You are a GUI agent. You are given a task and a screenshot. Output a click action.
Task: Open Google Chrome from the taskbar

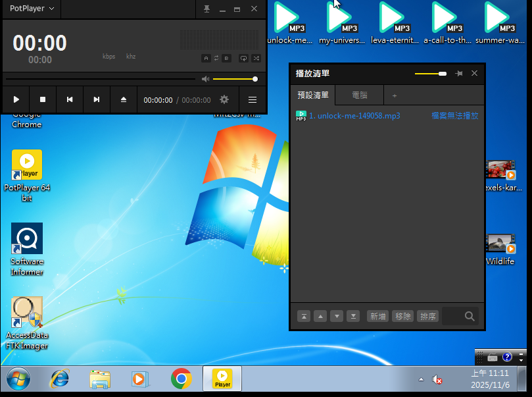181,379
